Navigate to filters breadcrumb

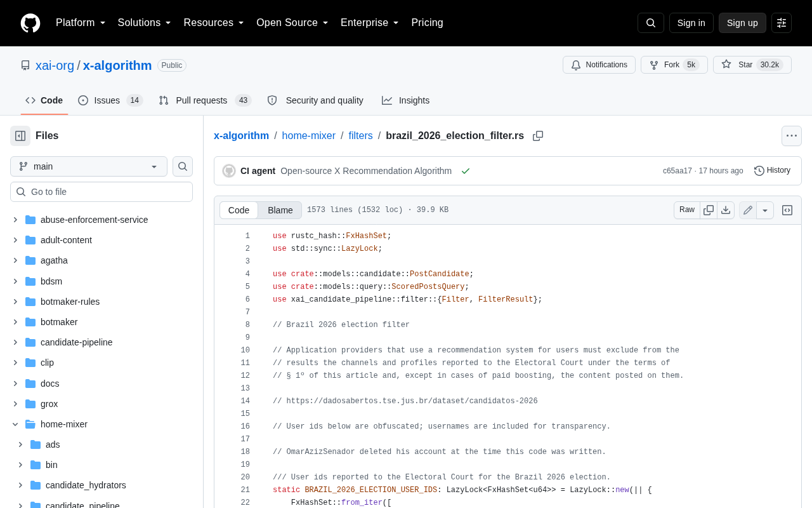click(361, 136)
